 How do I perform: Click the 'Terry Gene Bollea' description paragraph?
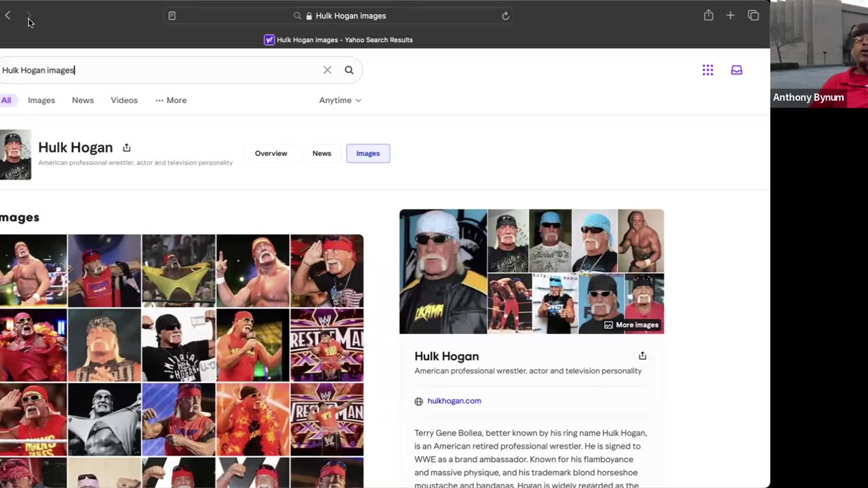click(x=531, y=459)
